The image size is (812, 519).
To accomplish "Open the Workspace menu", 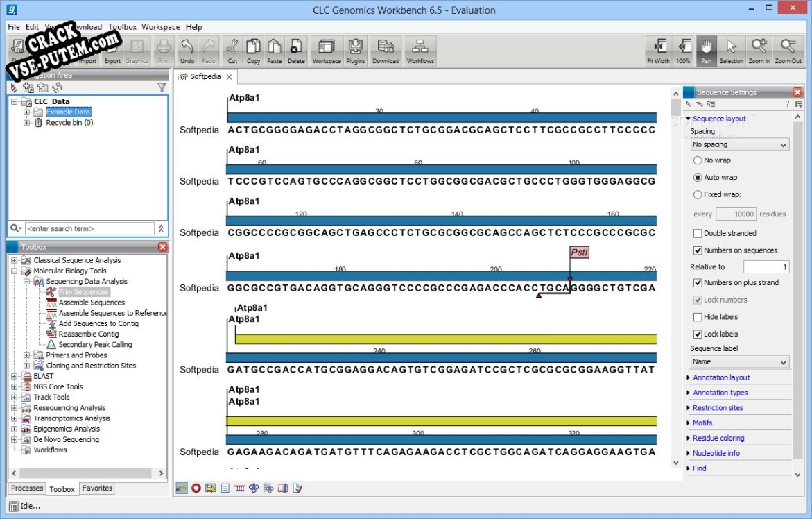I will pos(161,27).
